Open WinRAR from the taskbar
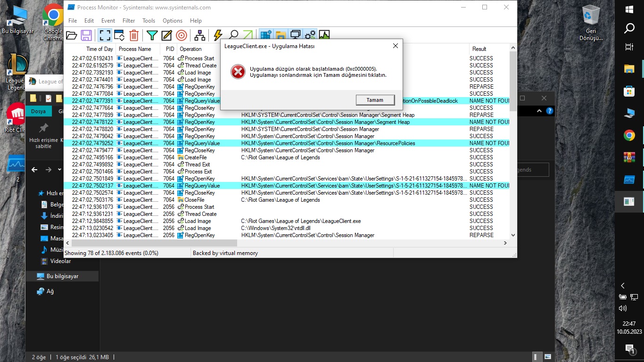 pyautogui.click(x=629, y=157)
